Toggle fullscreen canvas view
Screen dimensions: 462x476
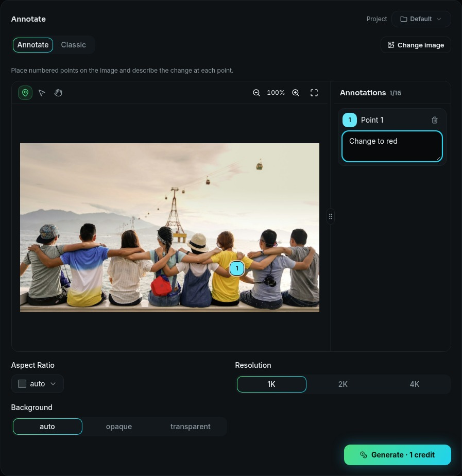point(314,93)
